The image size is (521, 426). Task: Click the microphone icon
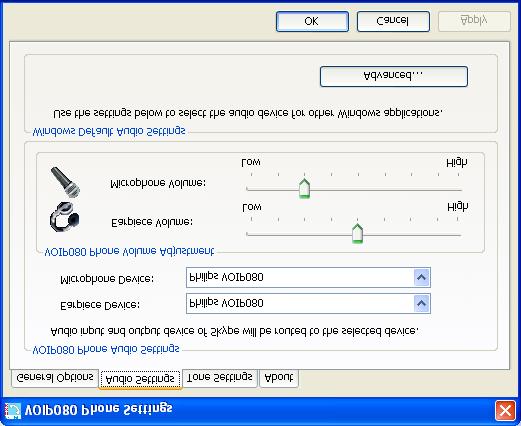click(x=65, y=182)
